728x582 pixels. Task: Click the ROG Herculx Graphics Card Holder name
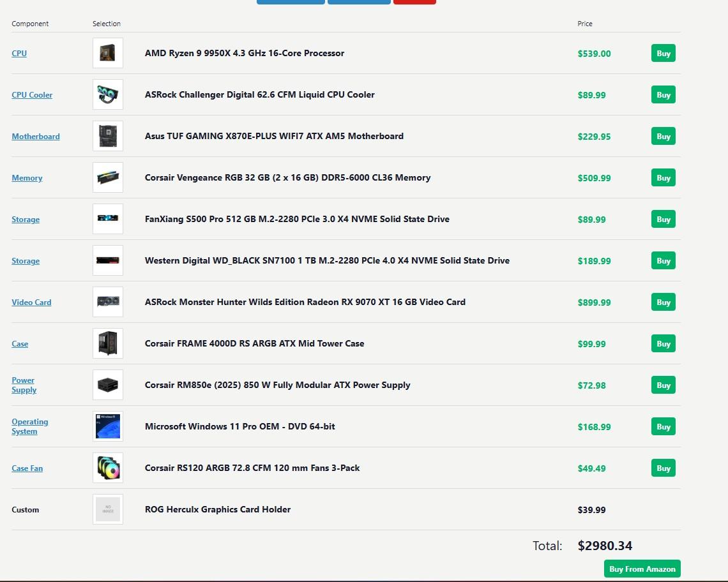[218, 509]
